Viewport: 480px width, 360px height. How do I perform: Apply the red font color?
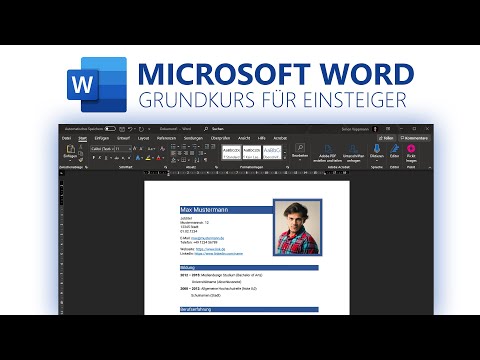click(159, 158)
